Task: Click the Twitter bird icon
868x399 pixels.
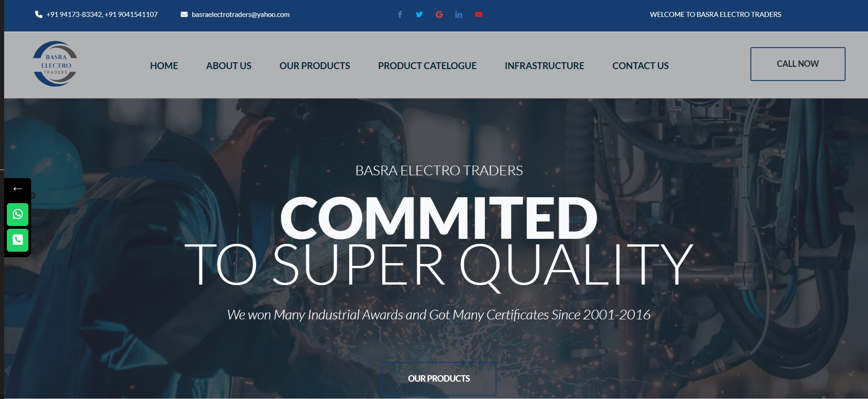Action: 419,15
